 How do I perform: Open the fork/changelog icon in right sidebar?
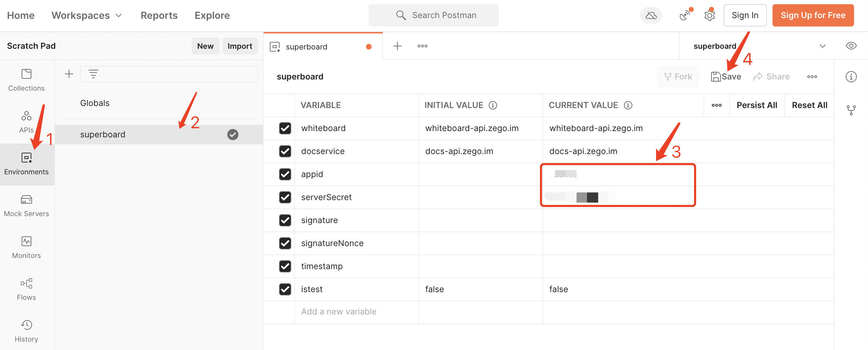(x=851, y=110)
